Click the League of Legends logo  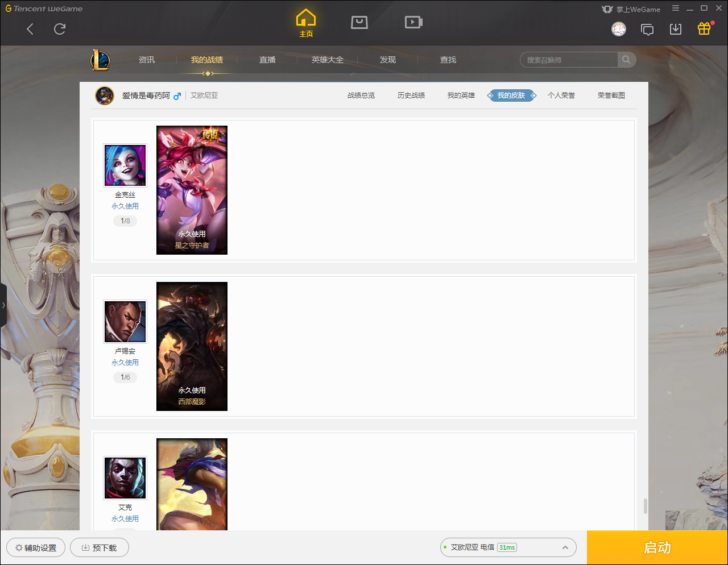tap(100, 60)
